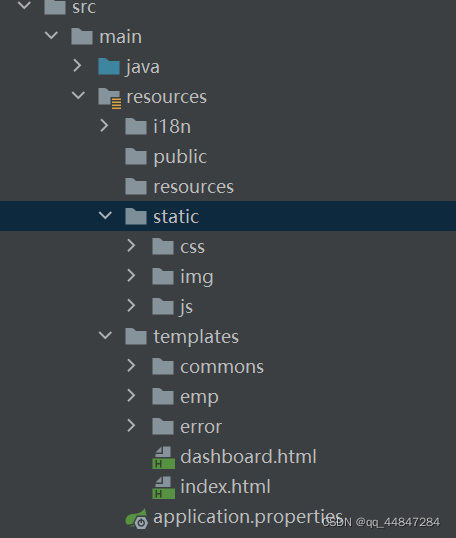Select the js folder label
Screen dimensions: 456x538
(x=186, y=307)
